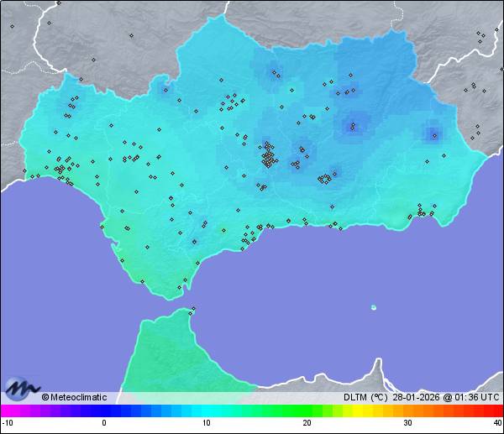
Task: Pick the green swatch above the 20 label
Action: coord(307,410)
